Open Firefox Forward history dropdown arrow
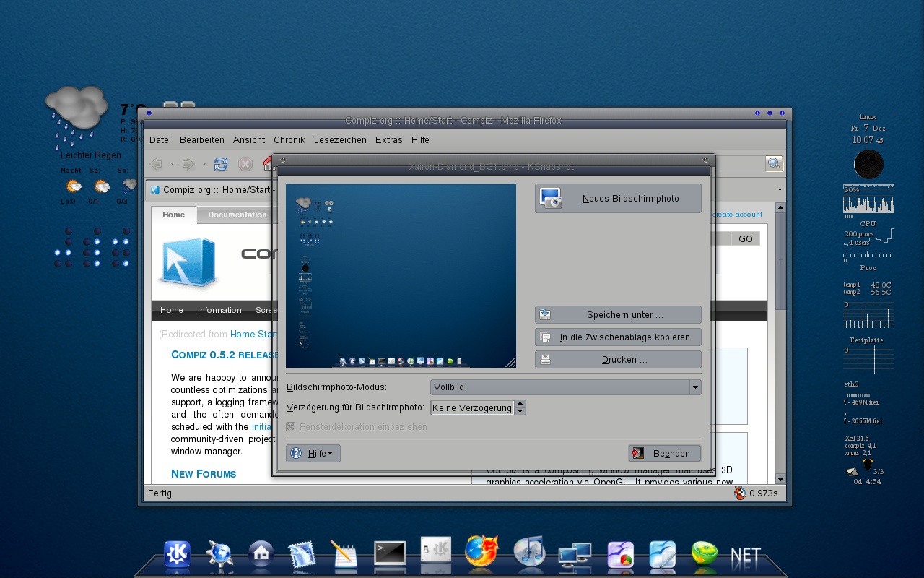 pos(204,164)
